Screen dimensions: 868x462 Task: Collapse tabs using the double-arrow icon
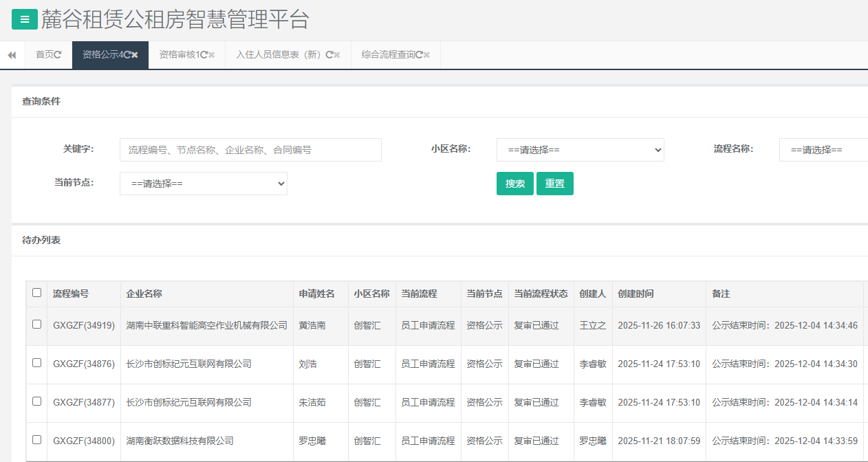tap(11, 55)
